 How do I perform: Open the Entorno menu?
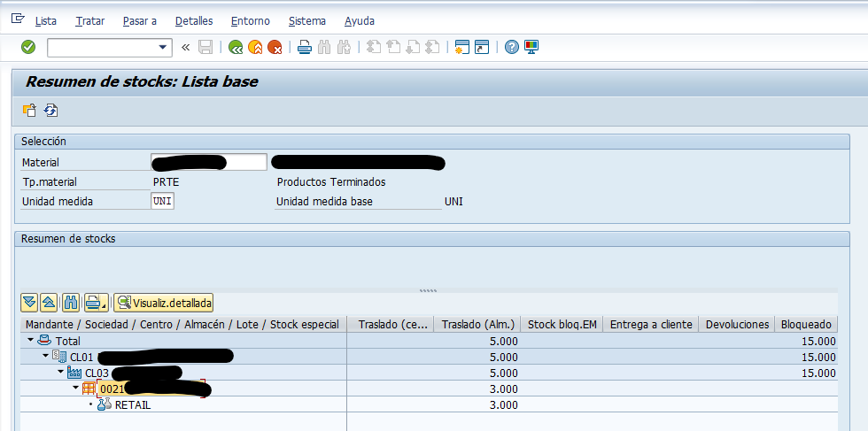coord(250,20)
